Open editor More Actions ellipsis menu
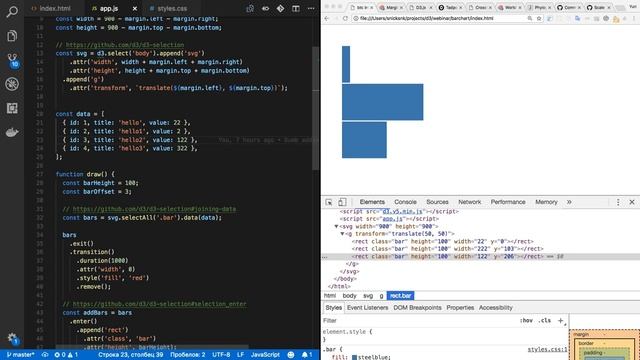 pyautogui.click(x=311, y=8)
